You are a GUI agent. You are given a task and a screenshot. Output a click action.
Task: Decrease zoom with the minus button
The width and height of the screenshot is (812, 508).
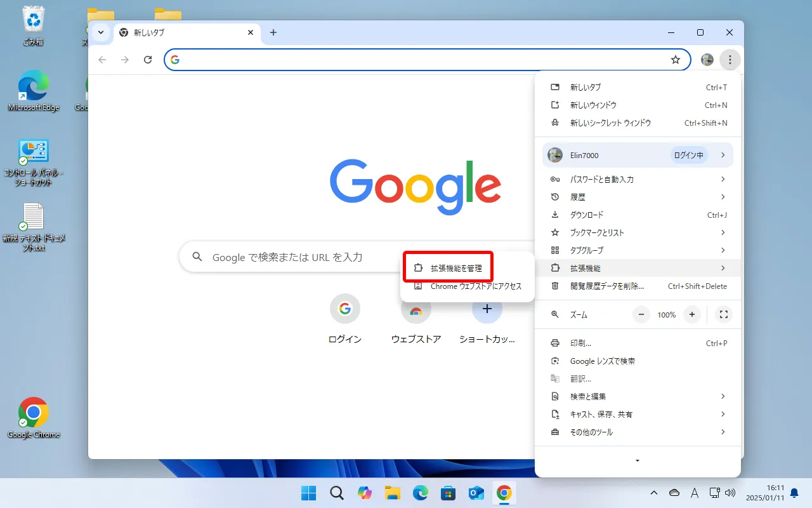(x=641, y=314)
